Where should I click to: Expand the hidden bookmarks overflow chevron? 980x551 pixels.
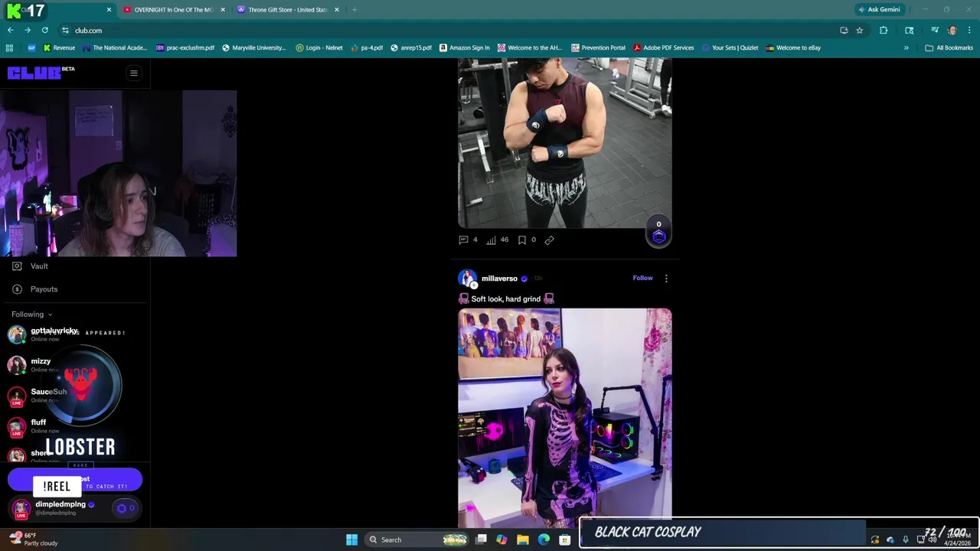pos(906,47)
